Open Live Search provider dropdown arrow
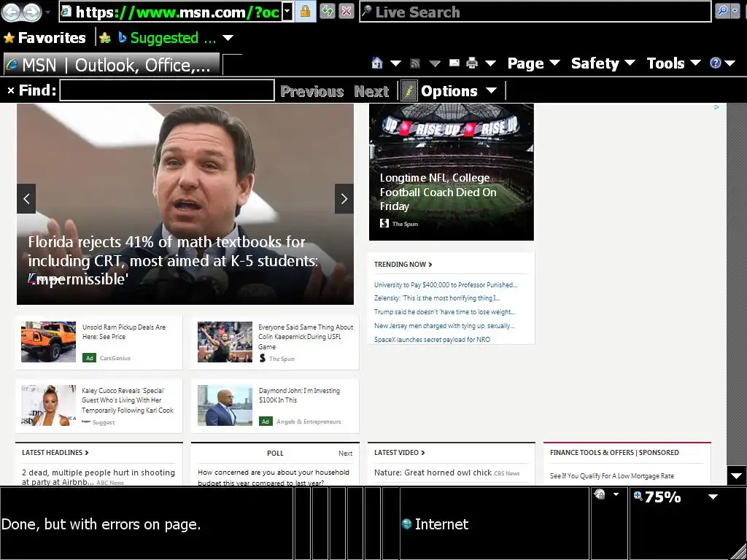 pos(735,12)
